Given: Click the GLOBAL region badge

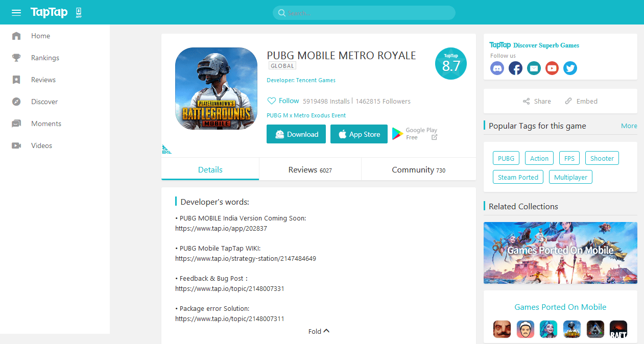Looking at the screenshot, I should (282, 66).
